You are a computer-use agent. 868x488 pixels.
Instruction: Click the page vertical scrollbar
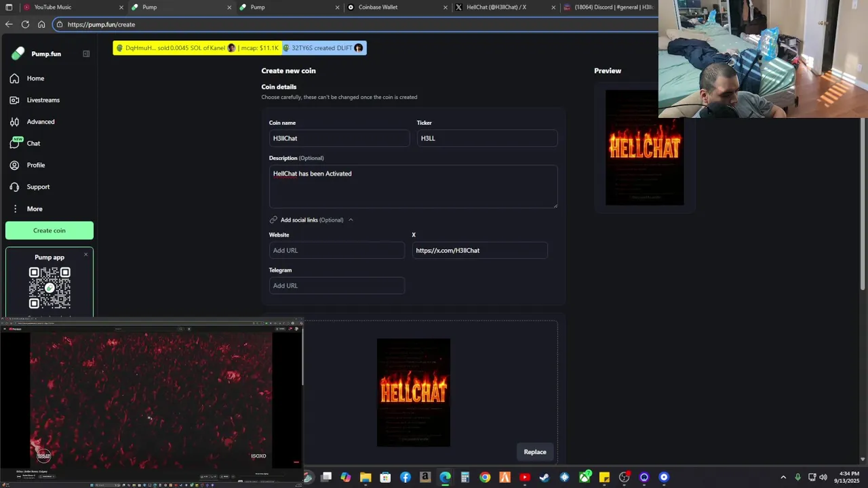click(x=863, y=203)
